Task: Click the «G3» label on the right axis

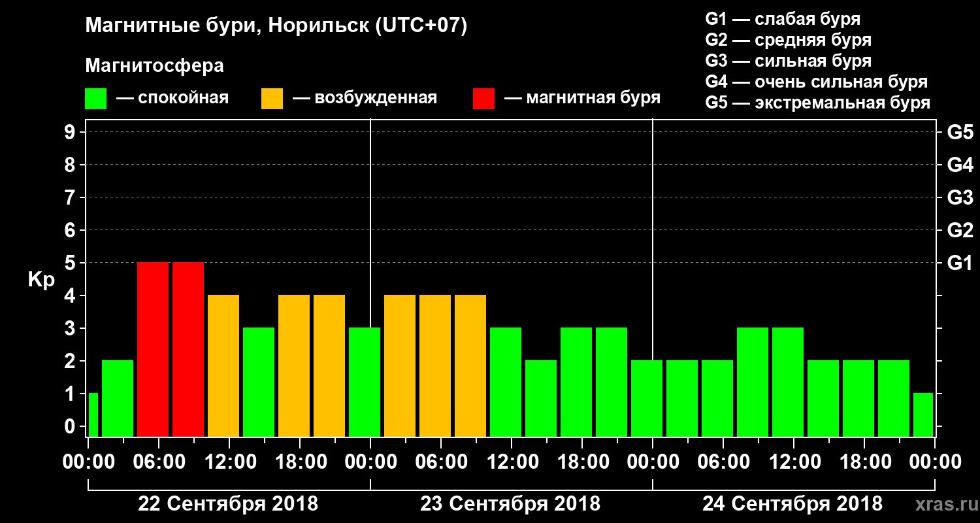Action: point(960,197)
